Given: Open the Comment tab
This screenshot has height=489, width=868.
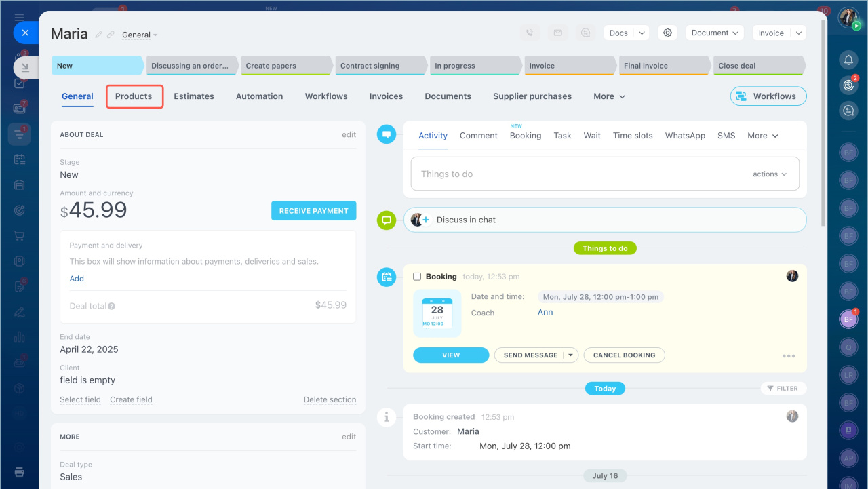Looking at the screenshot, I should tap(478, 136).
